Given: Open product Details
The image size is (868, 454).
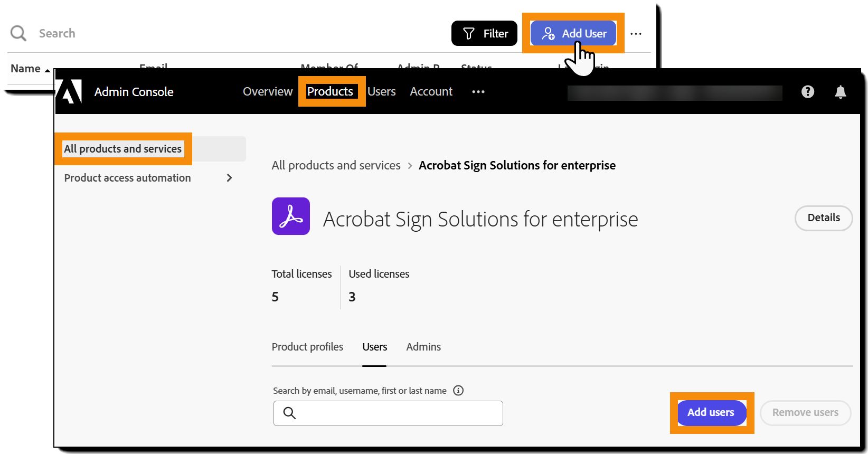Looking at the screenshot, I should (x=823, y=217).
